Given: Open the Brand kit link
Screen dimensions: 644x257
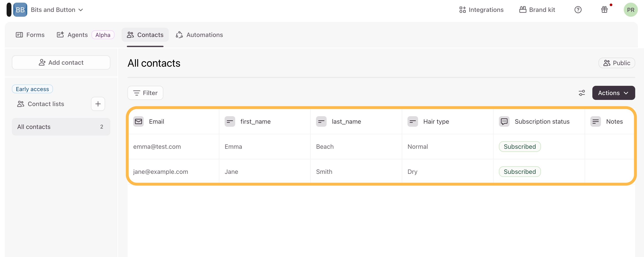Looking at the screenshot, I should coord(537,10).
